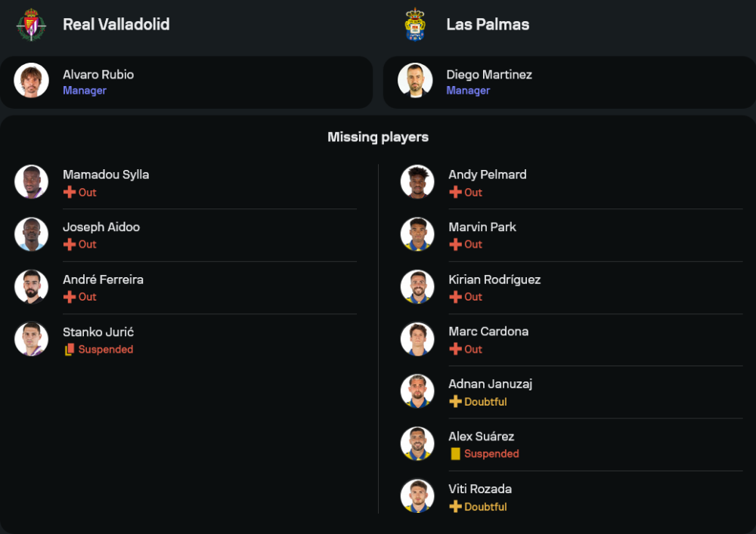Click the yellow card icon under Alex Suárez
Screen dimensions: 756x534
click(455, 454)
